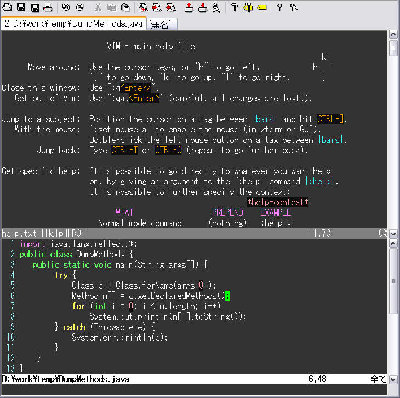Click the 'try {' code line
The width and height of the screenshot is (400, 398).
(x=65, y=275)
